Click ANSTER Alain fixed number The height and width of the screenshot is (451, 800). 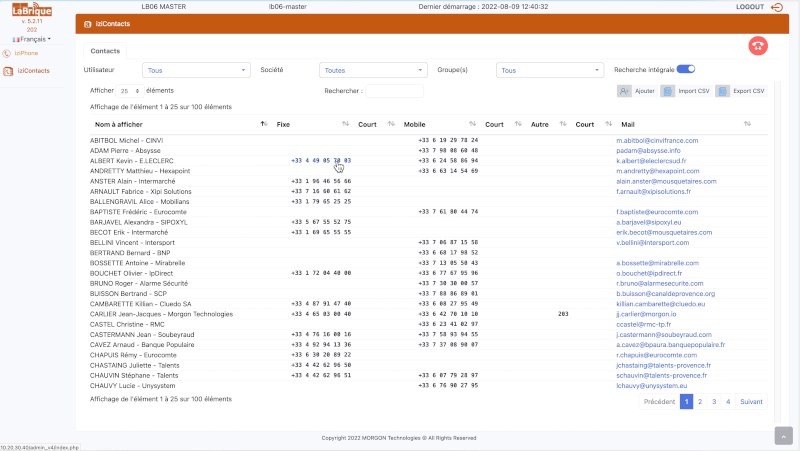(321, 181)
